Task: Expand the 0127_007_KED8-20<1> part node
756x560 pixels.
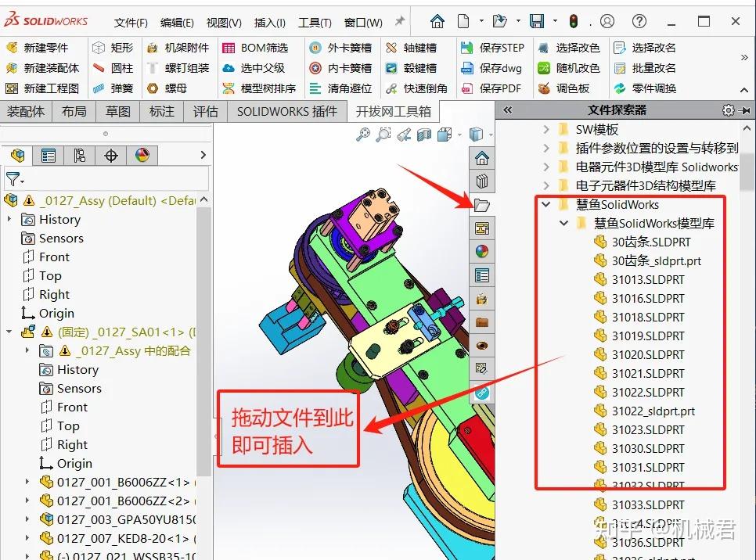Action: (x=27, y=538)
